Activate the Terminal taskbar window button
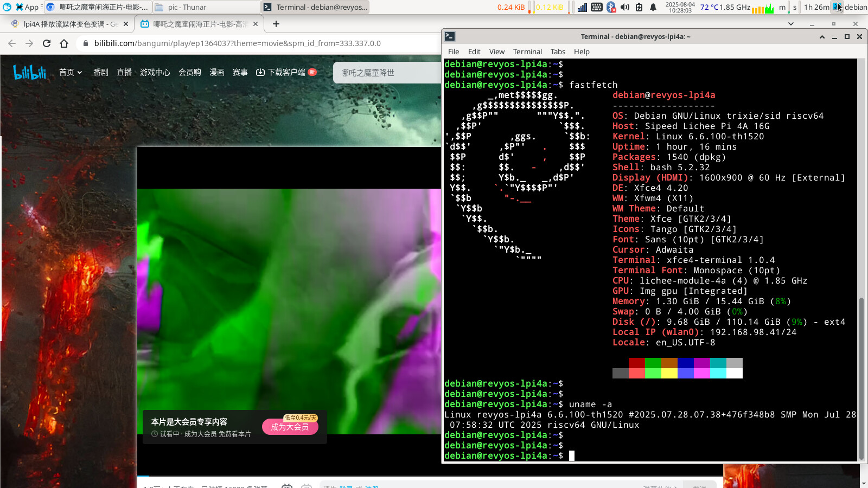 (315, 7)
